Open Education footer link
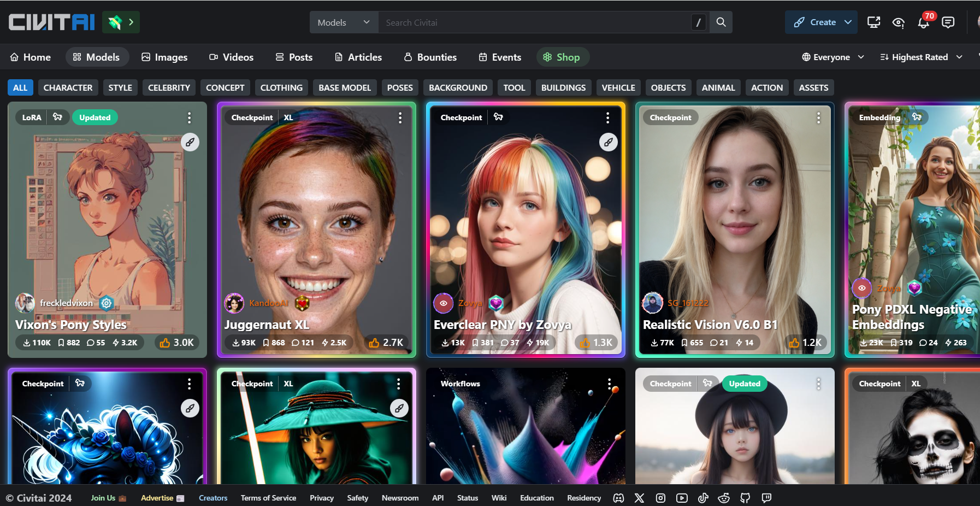The width and height of the screenshot is (980, 506). coord(536,498)
